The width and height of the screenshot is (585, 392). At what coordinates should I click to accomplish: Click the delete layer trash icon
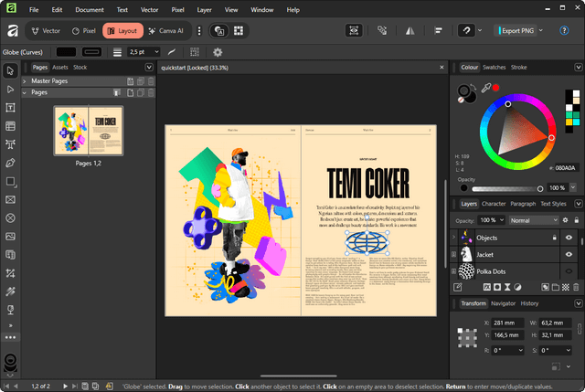coord(576,287)
